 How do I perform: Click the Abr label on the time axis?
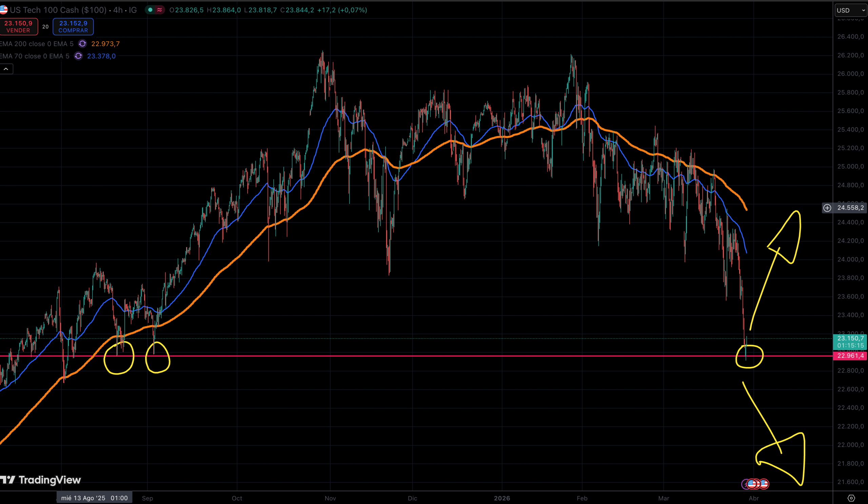pos(754,498)
